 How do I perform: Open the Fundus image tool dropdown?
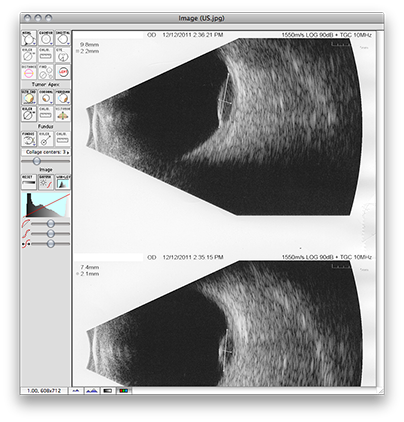click(x=29, y=139)
